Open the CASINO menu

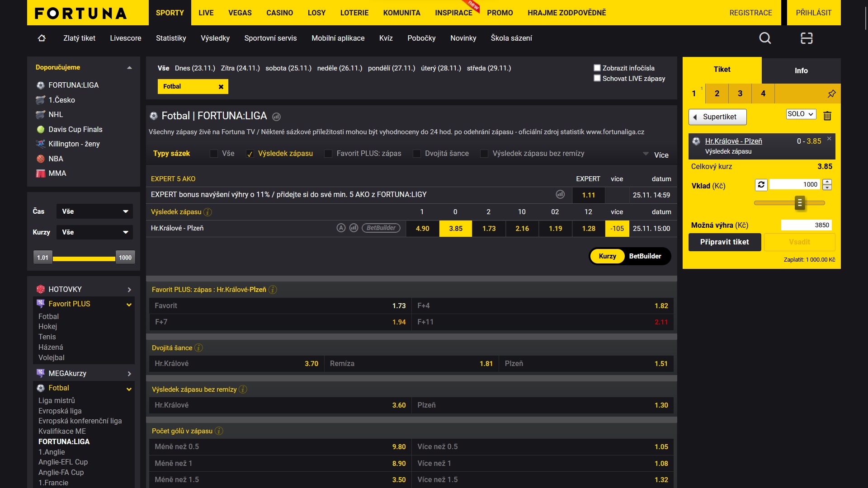[280, 13]
